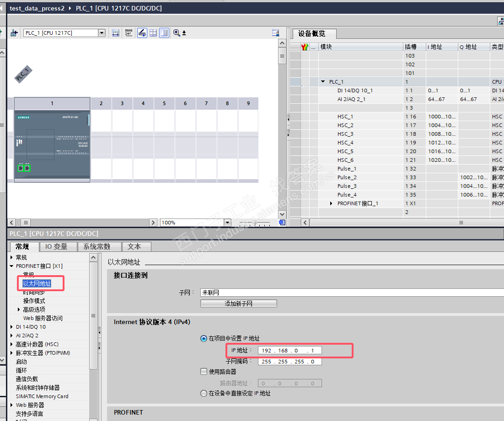This screenshot has width=504, height=421.
Task: Click the device view vertical scrollbar up arrow
Action: click(x=282, y=43)
